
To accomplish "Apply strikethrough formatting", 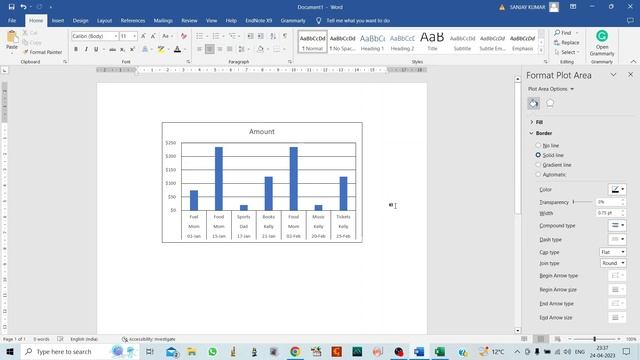I will coord(112,49).
